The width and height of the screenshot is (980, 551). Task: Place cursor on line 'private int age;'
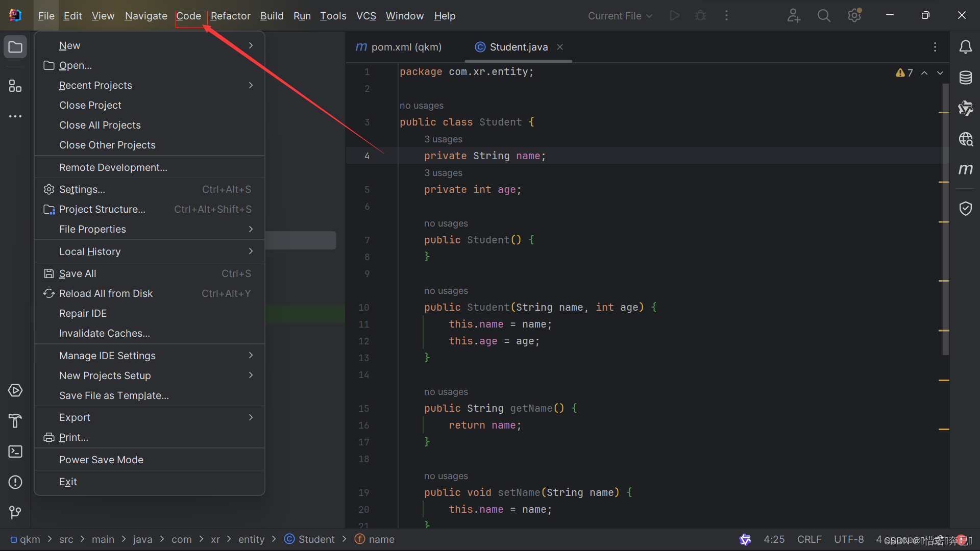[x=473, y=190]
